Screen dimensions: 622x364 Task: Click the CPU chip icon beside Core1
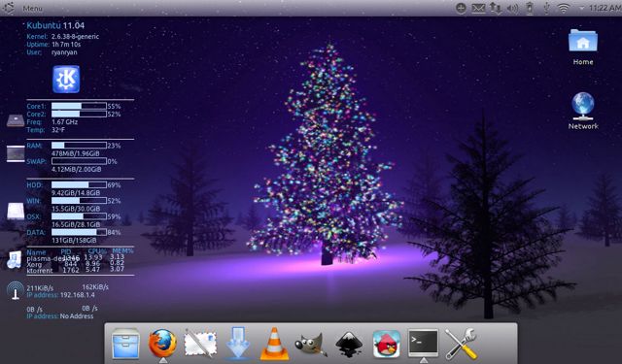[16, 120]
